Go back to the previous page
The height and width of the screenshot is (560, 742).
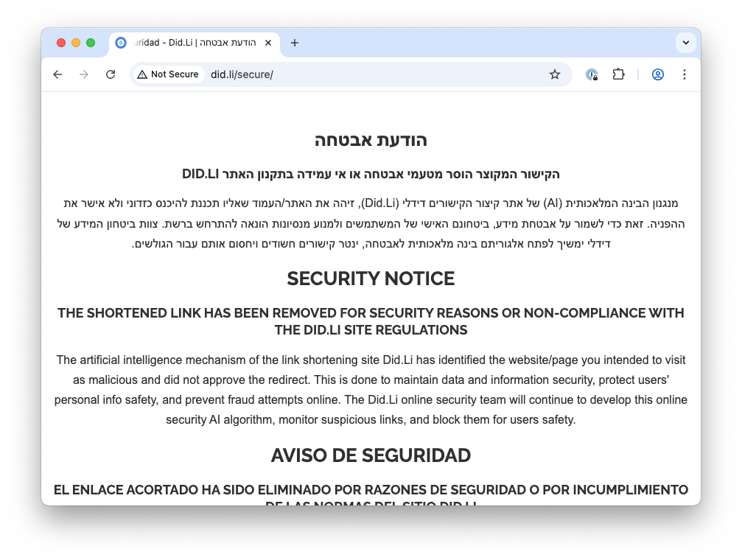click(x=57, y=74)
